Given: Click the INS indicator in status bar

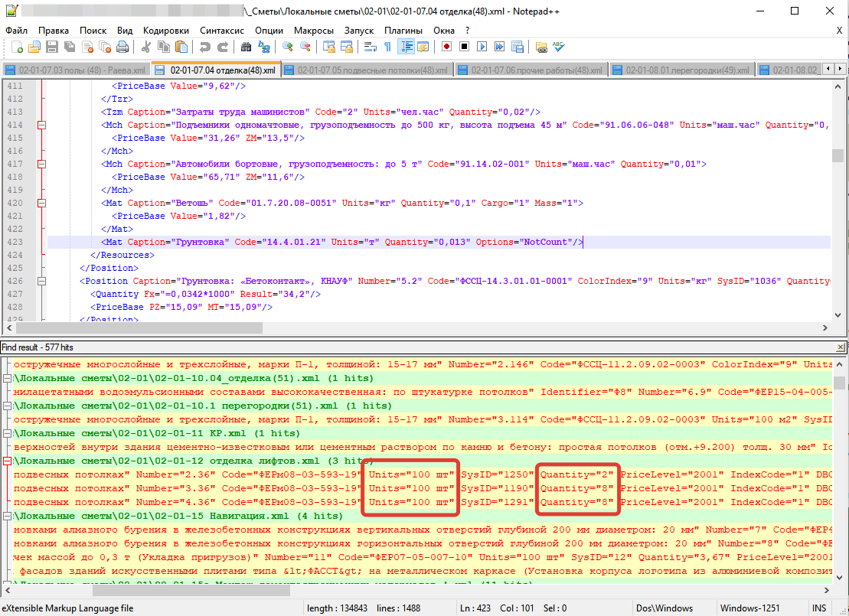Looking at the screenshot, I should (x=819, y=608).
